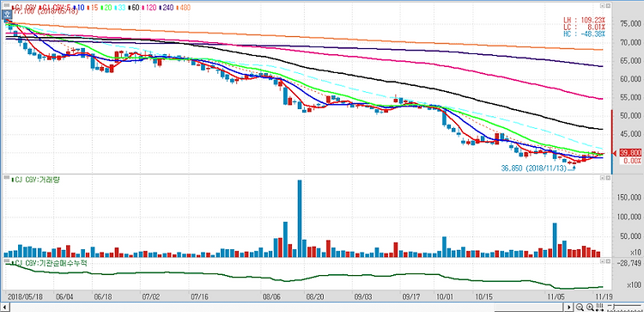This screenshot has height=312, width=644.
Task: Select the 15-day moving average legend
Action: click(x=93, y=8)
